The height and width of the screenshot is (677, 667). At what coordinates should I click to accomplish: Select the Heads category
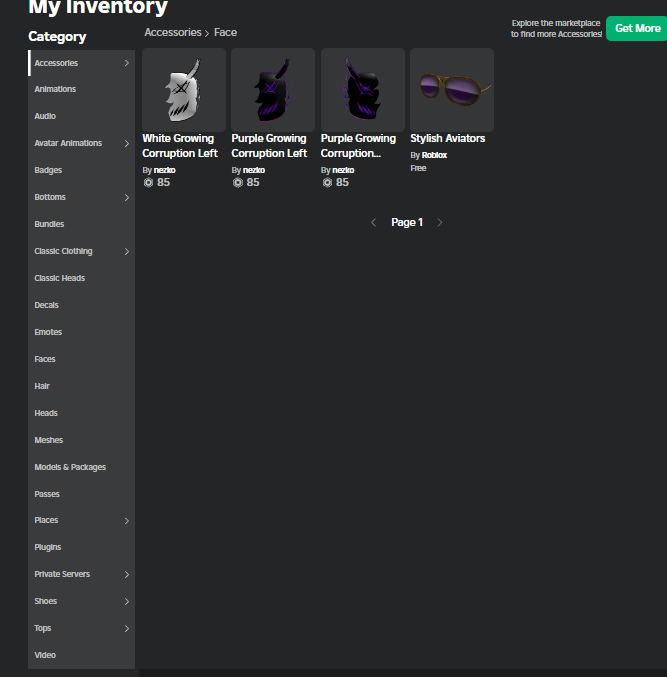pos(82,413)
